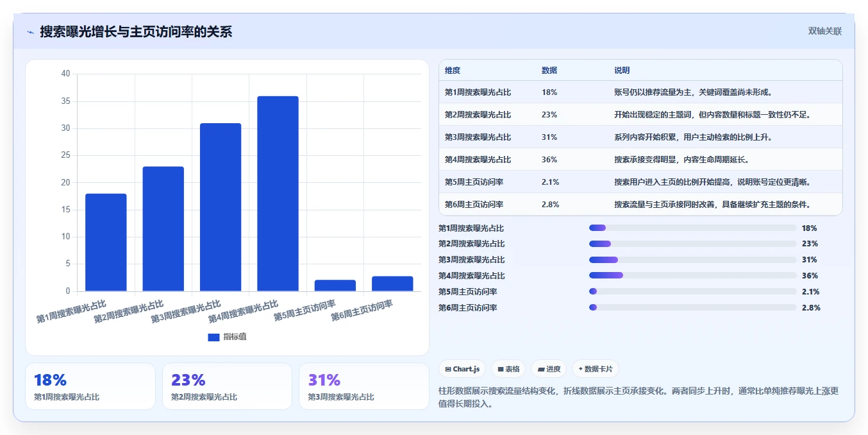
Task: Click the chart axis label 第4周搜索曝光占比
Action: pos(243,311)
